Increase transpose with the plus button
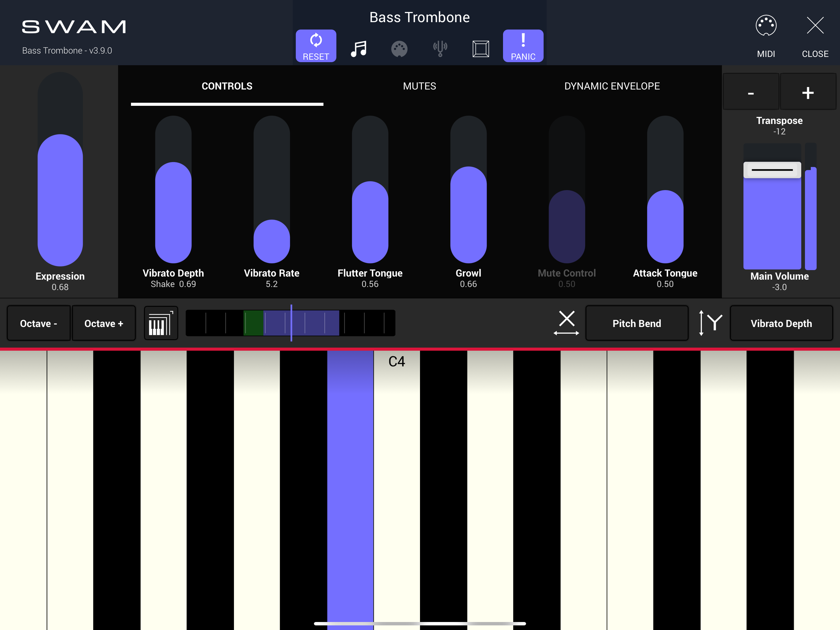 tap(808, 92)
